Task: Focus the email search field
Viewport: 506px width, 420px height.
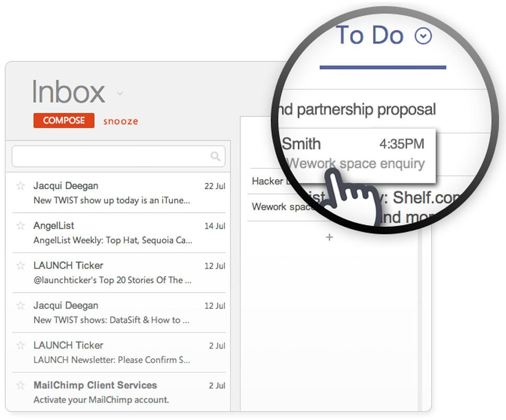Action: (110, 156)
